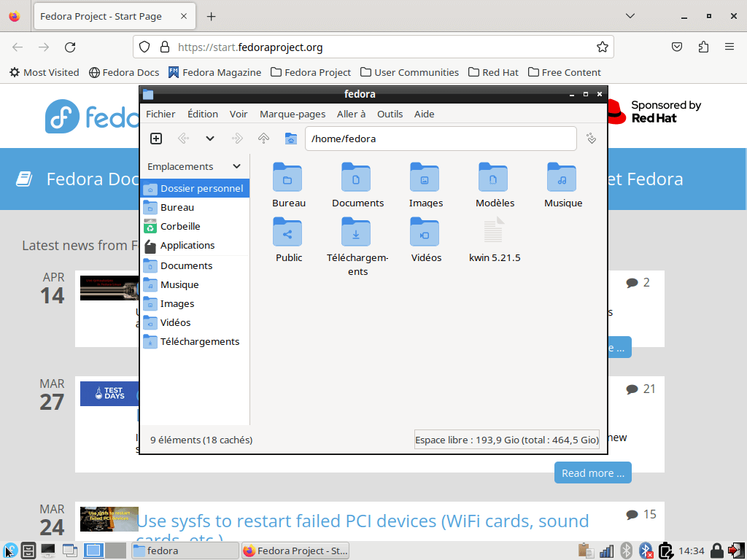Bookmark this page with the star icon
Image resolution: width=747 pixels, height=560 pixels.
[602, 47]
